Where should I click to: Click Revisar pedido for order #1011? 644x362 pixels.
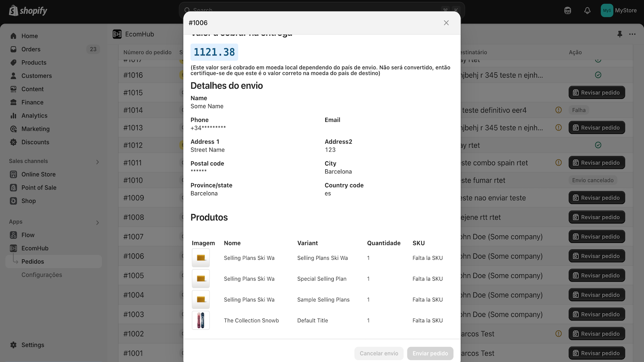point(597,162)
